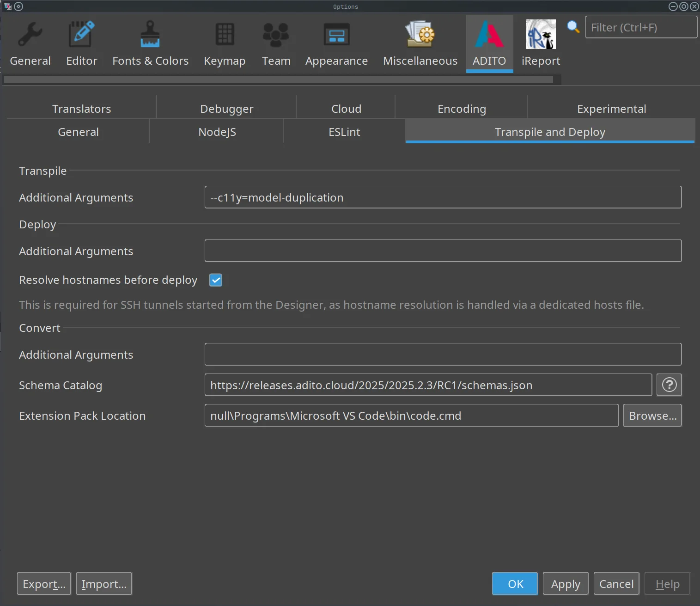Image resolution: width=700 pixels, height=606 pixels.
Task: Click the Extension Pack Location label
Action: pyautogui.click(x=82, y=416)
